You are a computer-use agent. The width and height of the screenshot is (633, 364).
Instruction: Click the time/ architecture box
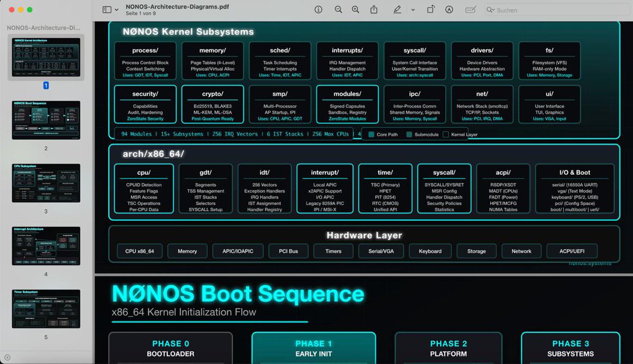tap(385, 189)
